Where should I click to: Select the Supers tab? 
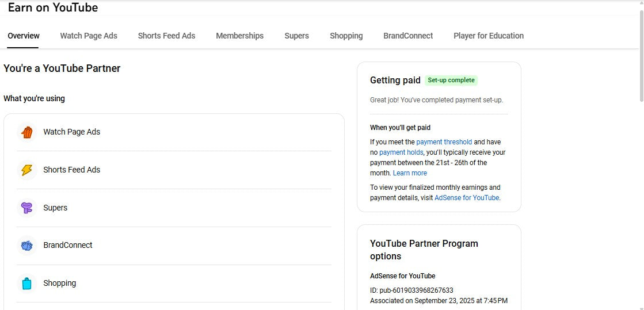pyautogui.click(x=296, y=36)
